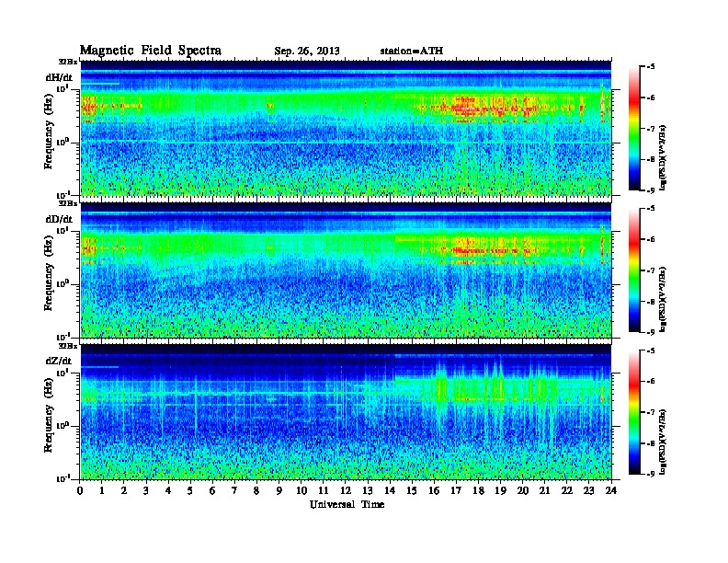Click the "1" hour tick on the time axis
Screen dimensions: 728x563
coord(102,490)
